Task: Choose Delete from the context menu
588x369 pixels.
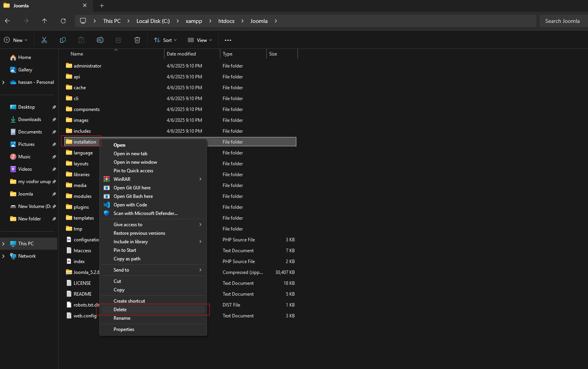Action: pos(120,310)
